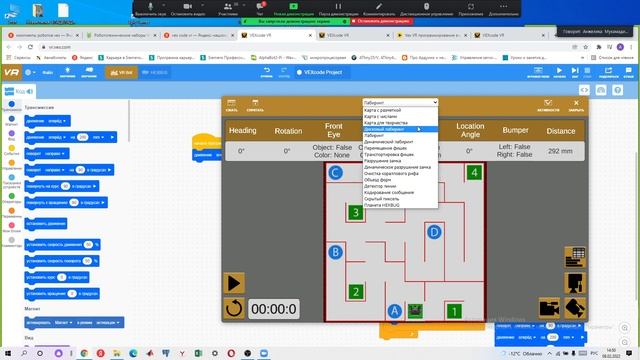Screen dimensions: 640x360
Task: Start the playground with the play button
Action: 234,283
